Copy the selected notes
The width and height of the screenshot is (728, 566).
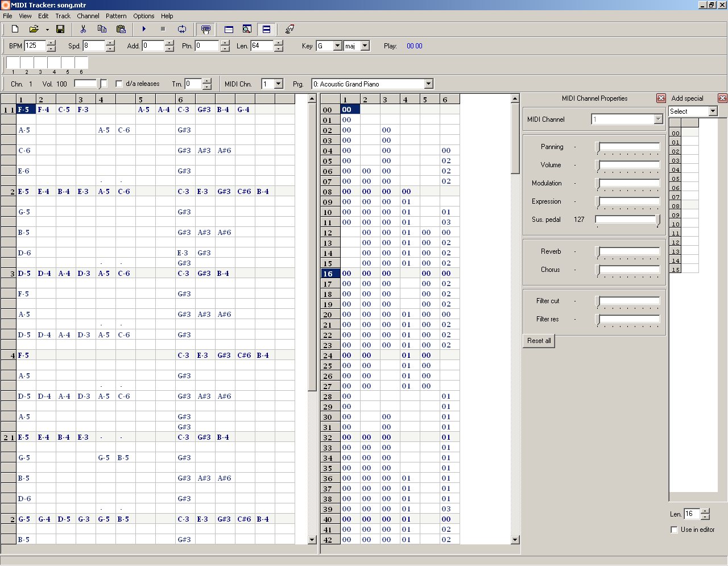coord(102,29)
